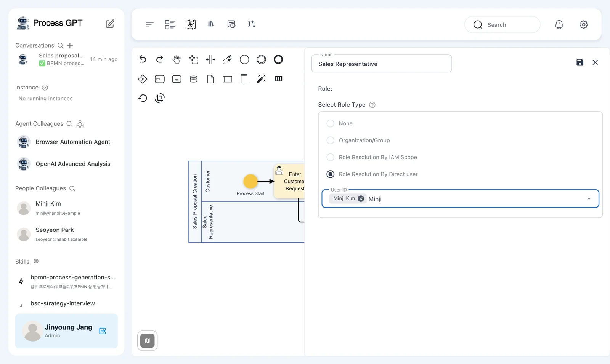
Task: Click the new chat edit icon beside Process GPT
Action: (110, 24)
